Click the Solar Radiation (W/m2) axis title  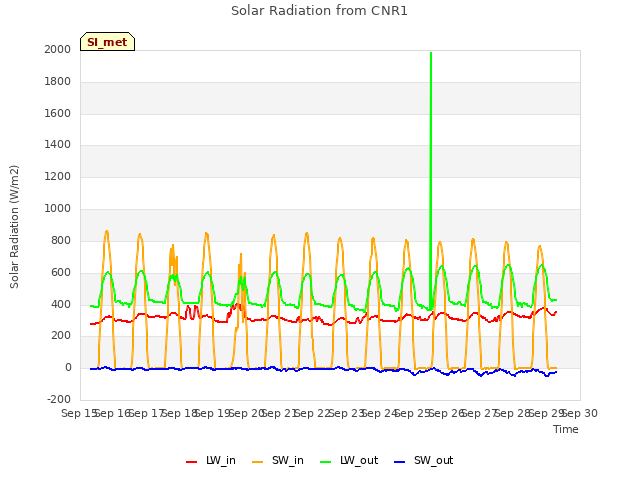coord(14,227)
